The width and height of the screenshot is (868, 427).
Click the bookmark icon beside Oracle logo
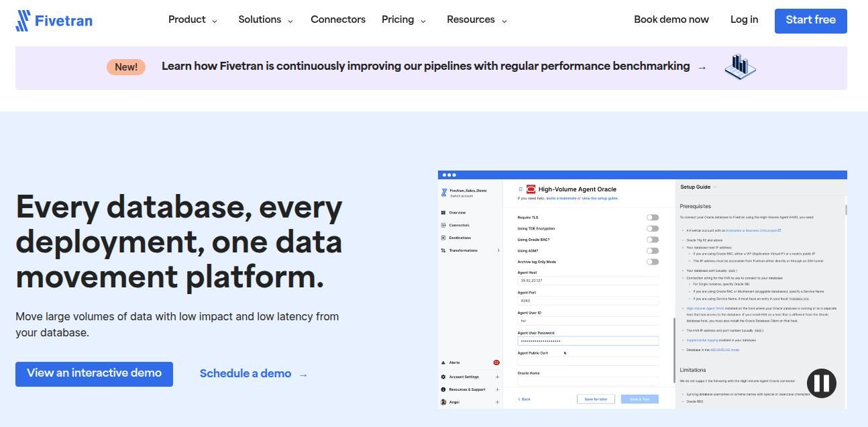[x=521, y=189]
